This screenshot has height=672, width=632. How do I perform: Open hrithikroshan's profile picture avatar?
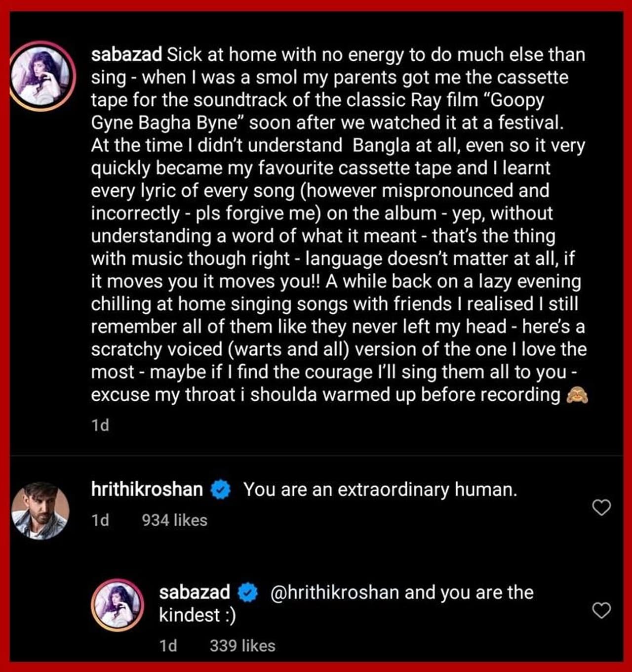(40, 510)
